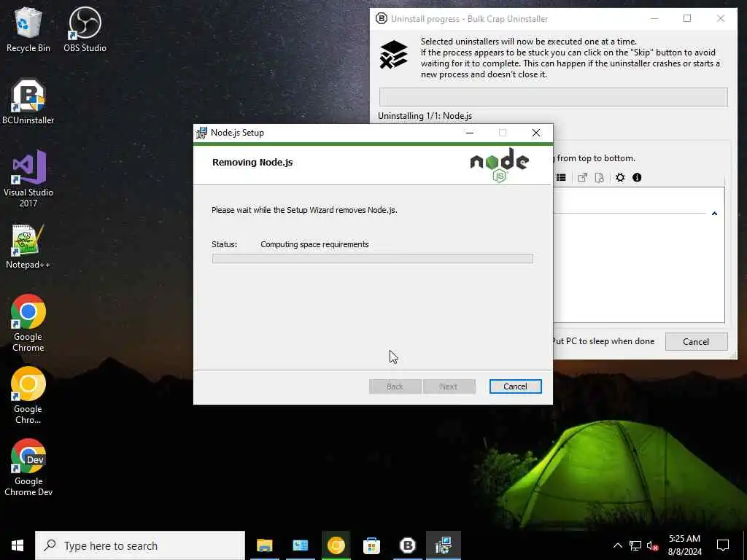Open the Windows Start menu

[x=18, y=545]
